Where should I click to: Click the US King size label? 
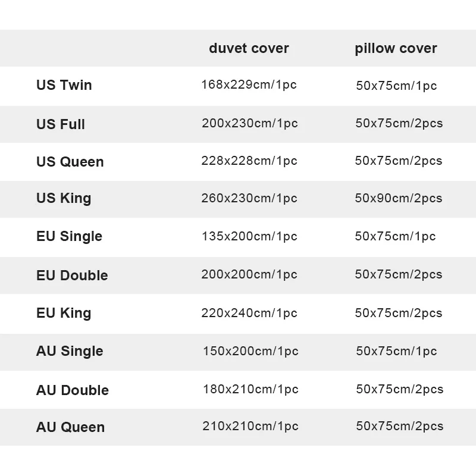pyautogui.click(x=64, y=198)
